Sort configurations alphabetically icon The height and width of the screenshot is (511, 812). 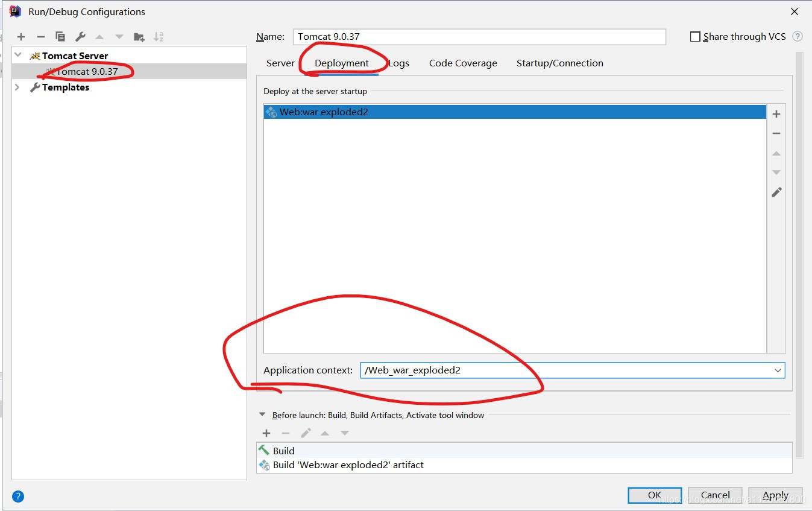(x=159, y=37)
